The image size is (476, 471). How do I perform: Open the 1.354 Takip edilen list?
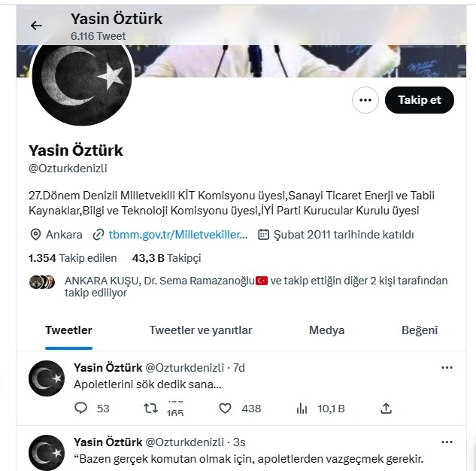[x=72, y=258]
